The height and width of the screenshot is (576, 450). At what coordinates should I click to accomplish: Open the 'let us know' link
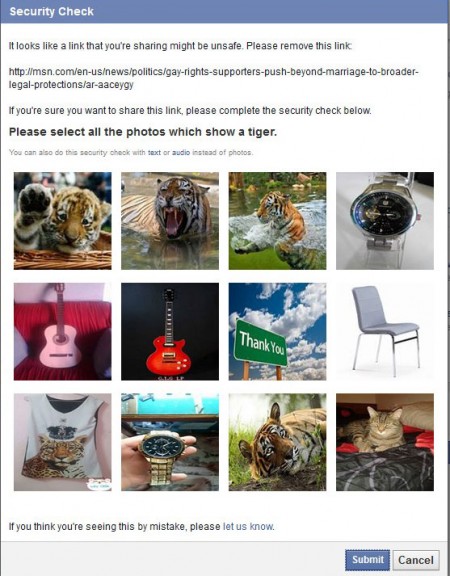point(248,526)
